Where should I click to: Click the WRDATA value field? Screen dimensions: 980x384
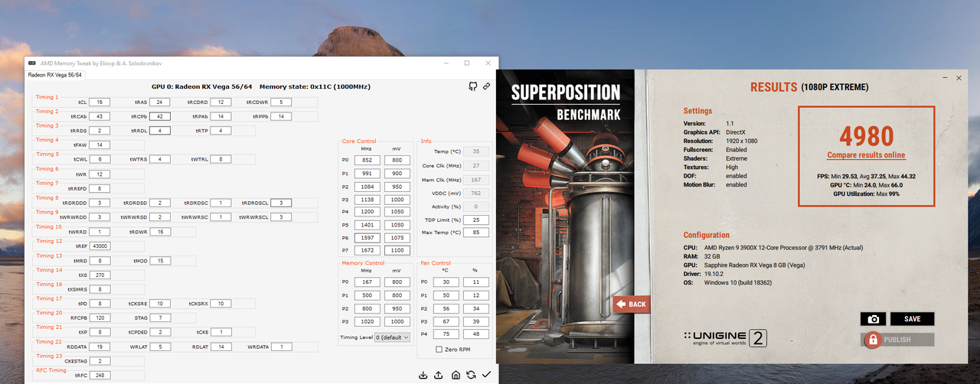tap(281, 347)
